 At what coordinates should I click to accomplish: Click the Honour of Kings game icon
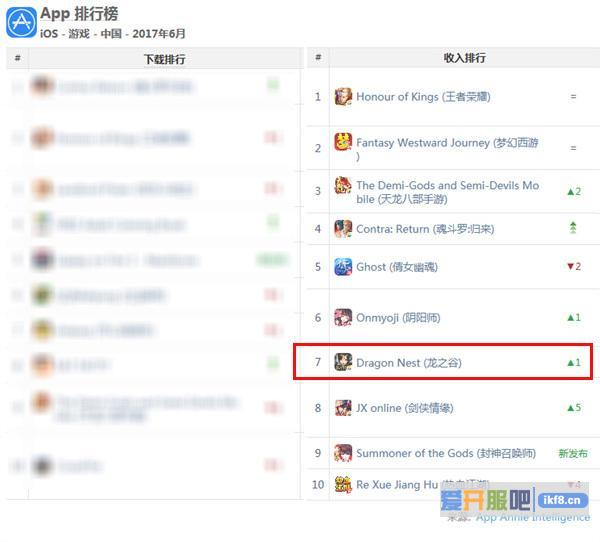pyautogui.click(x=343, y=96)
